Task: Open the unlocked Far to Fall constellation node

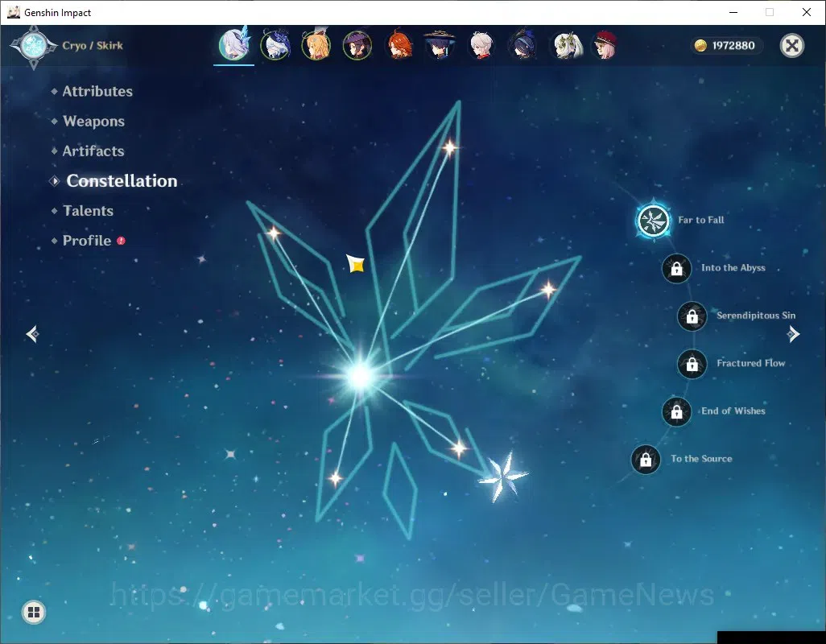Action: [x=653, y=220]
